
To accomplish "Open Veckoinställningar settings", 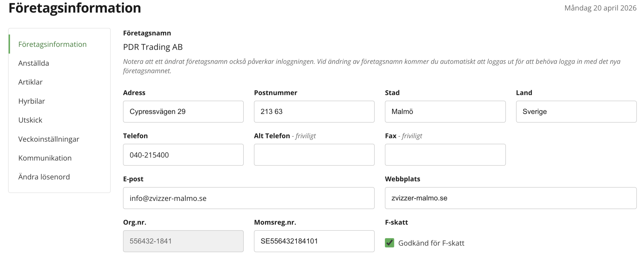I will coord(49,139).
